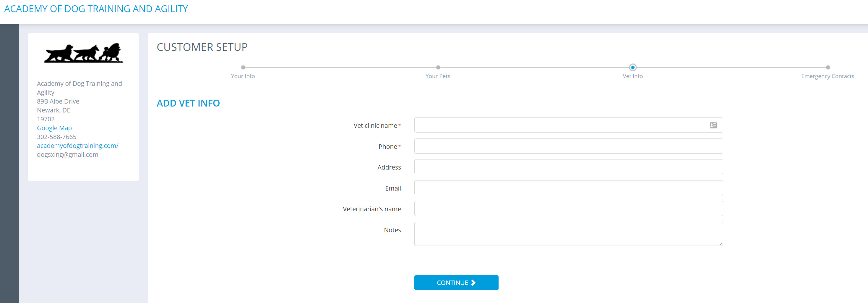Visit academyofdogtraining.com link
The height and width of the screenshot is (303, 868).
point(77,145)
